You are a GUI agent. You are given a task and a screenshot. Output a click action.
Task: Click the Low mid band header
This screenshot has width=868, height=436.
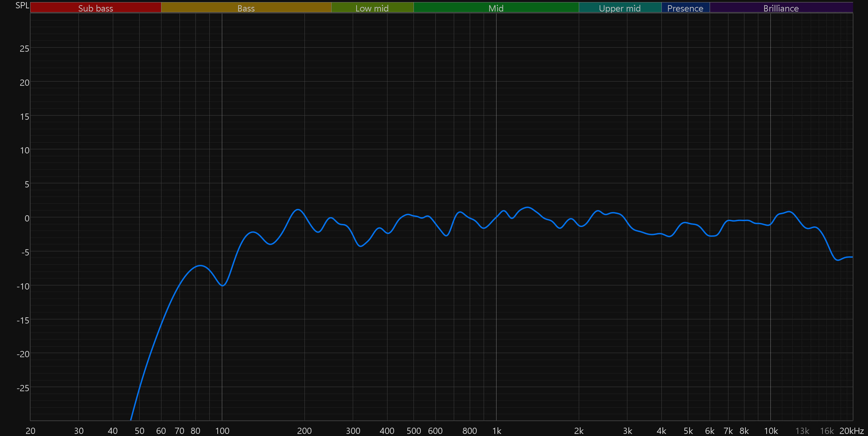point(372,8)
